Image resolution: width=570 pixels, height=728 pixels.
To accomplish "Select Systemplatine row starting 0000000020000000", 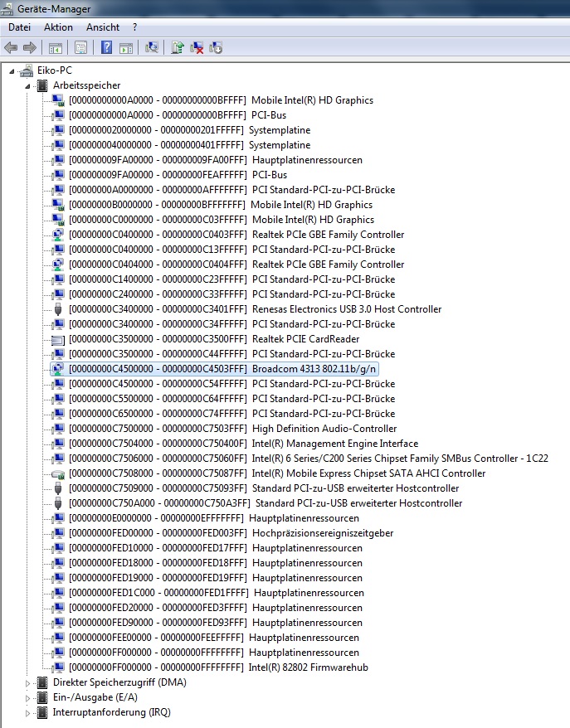I will pos(189,130).
